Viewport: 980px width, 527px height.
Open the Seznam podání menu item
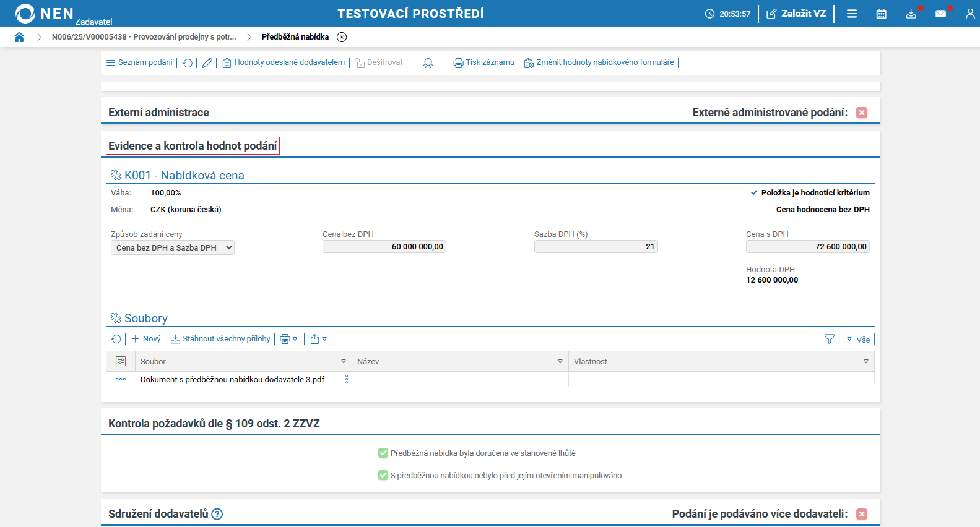[139, 62]
